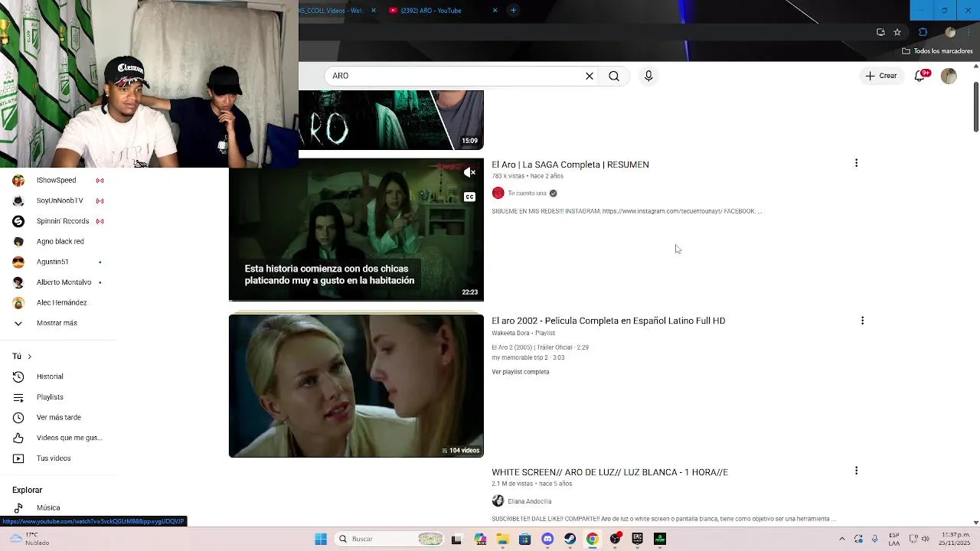Open YouTube notifications bell
This screenshot has height=551, width=980.
(920, 76)
